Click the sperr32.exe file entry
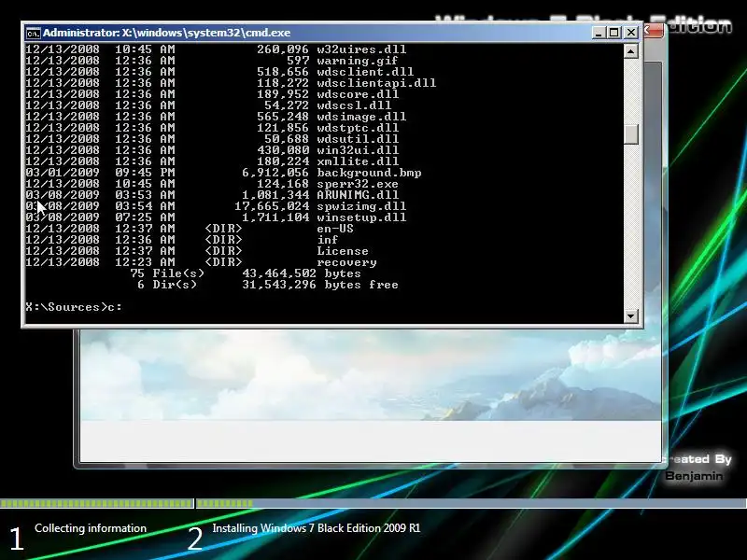The image size is (747, 560). click(x=358, y=183)
